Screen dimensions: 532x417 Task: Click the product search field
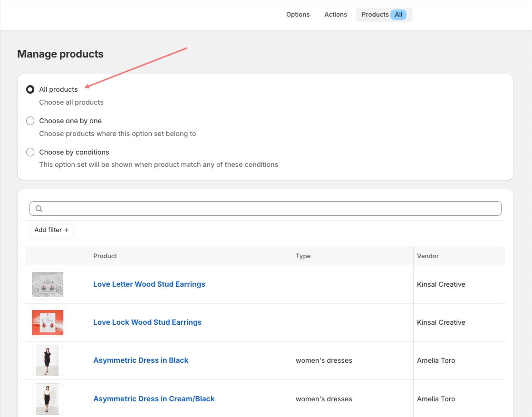click(265, 208)
